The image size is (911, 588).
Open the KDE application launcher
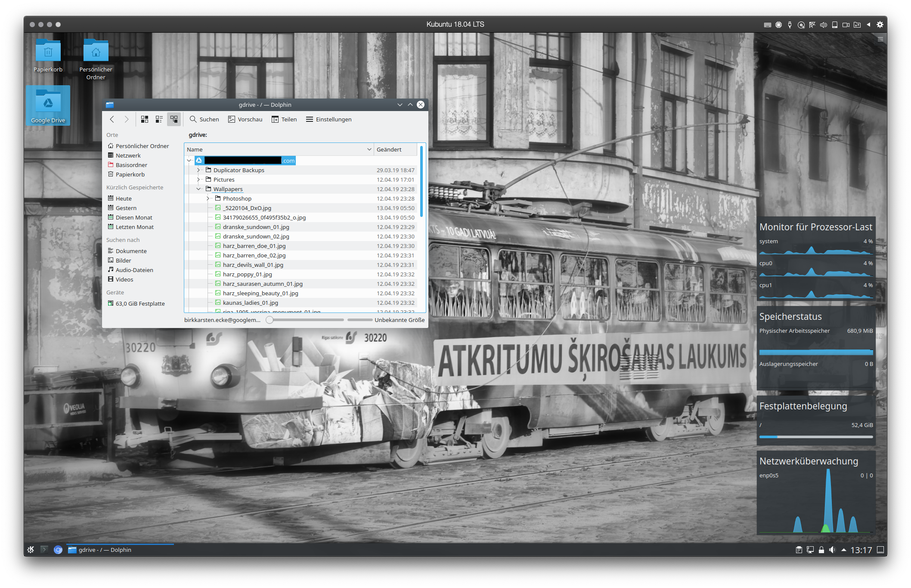(x=31, y=550)
